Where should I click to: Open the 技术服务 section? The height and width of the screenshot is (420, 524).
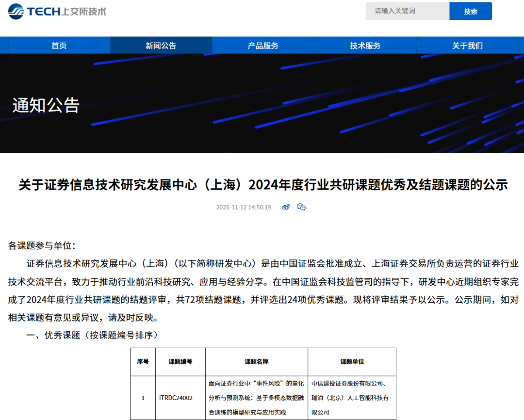365,45
